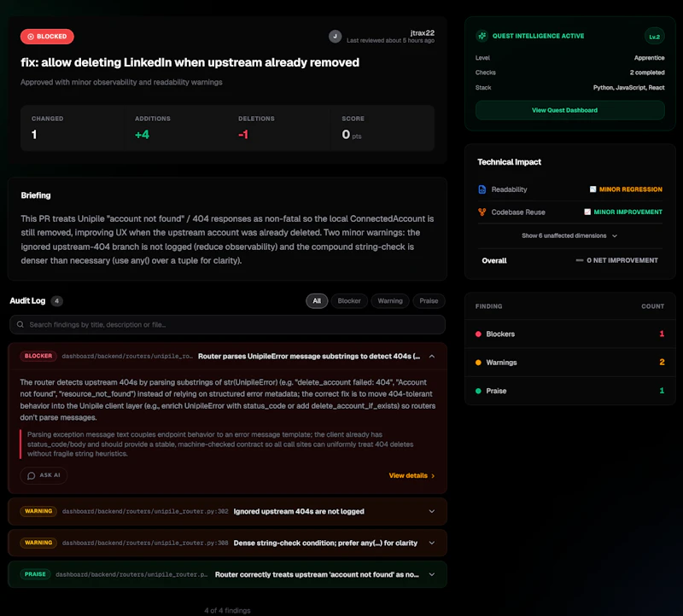683x616 pixels.
Task: Filter audit log by Praise
Action: (429, 301)
